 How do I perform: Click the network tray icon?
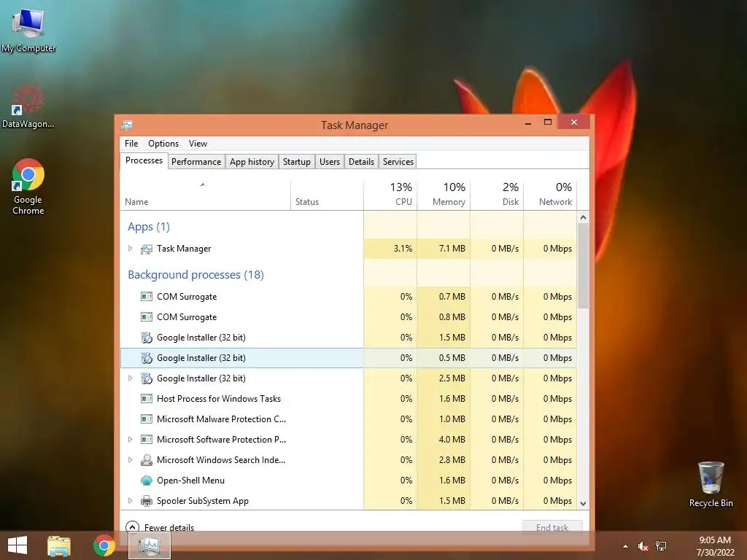[661, 546]
